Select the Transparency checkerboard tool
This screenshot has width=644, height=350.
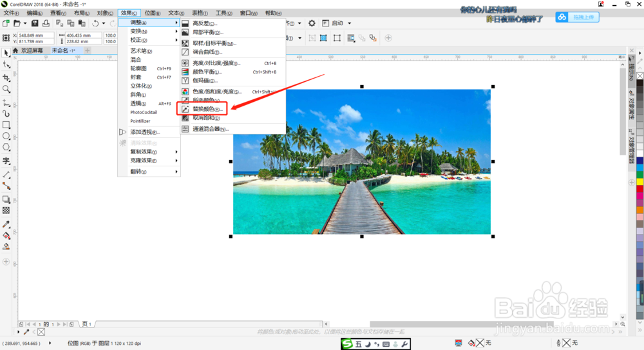click(x=6, y=210)
